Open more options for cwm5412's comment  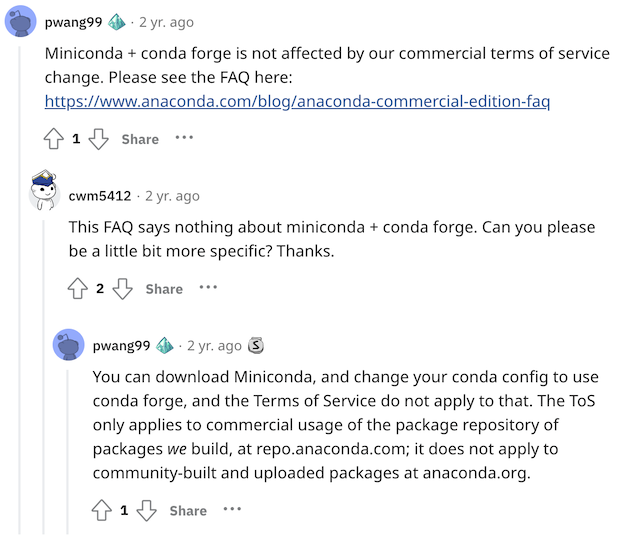click(x=208, y=287)
